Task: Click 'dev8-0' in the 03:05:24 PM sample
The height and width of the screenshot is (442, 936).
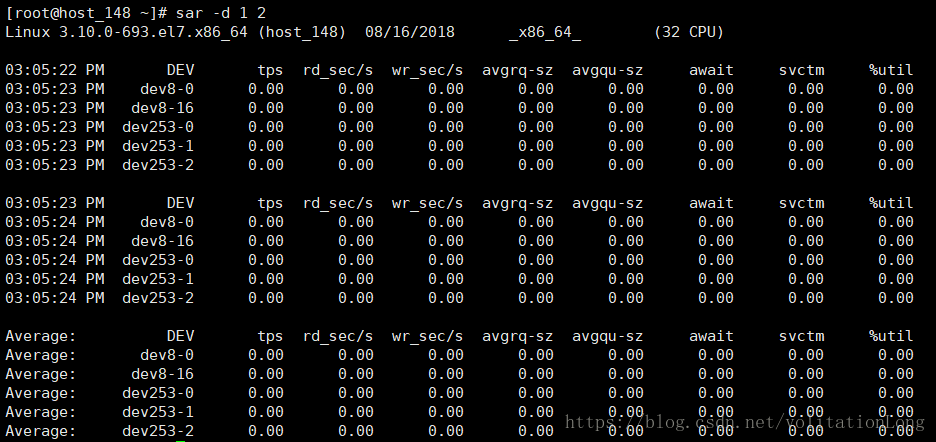Action: coord(167,222)
